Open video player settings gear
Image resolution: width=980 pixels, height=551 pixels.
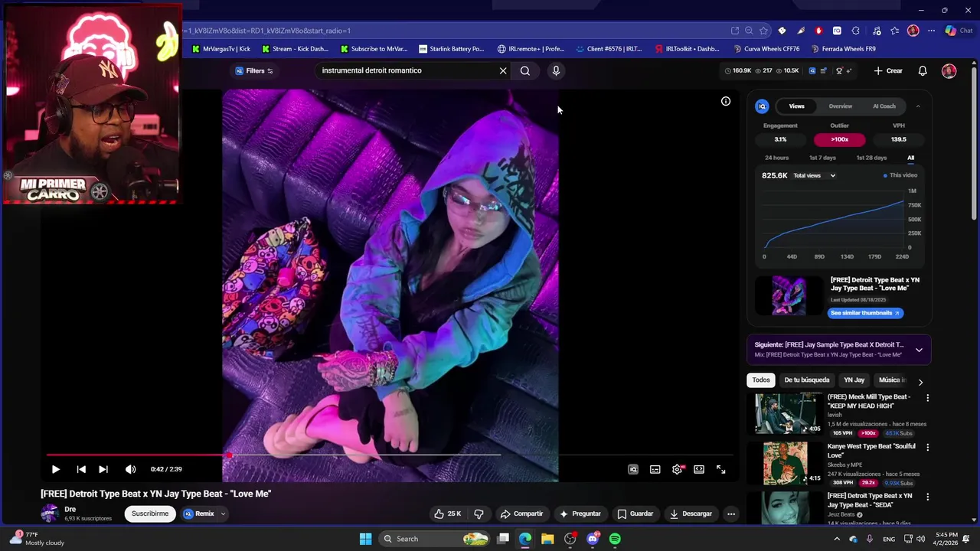pos(677,469)
